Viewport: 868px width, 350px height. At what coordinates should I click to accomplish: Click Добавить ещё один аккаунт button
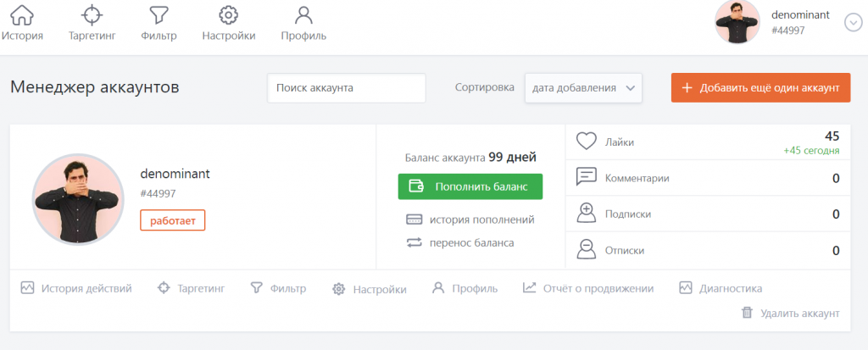(x=760, y=87)
